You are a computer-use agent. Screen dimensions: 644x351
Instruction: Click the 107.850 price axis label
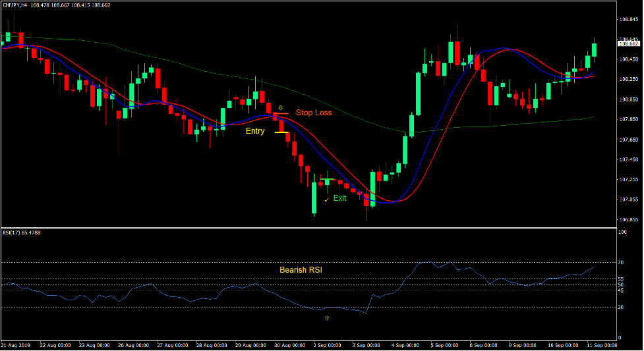point(629,119)
